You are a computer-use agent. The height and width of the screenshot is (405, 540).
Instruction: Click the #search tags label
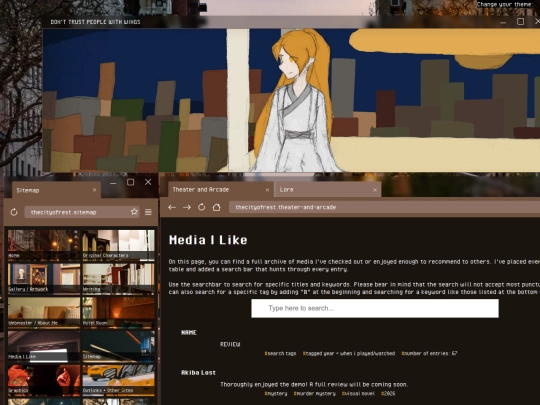point(280,353)
